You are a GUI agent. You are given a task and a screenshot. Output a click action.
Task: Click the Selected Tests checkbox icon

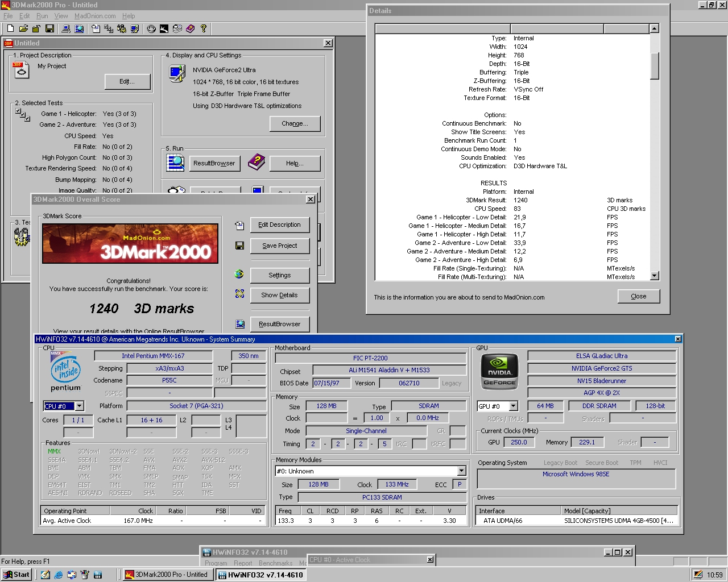[23, 114]
